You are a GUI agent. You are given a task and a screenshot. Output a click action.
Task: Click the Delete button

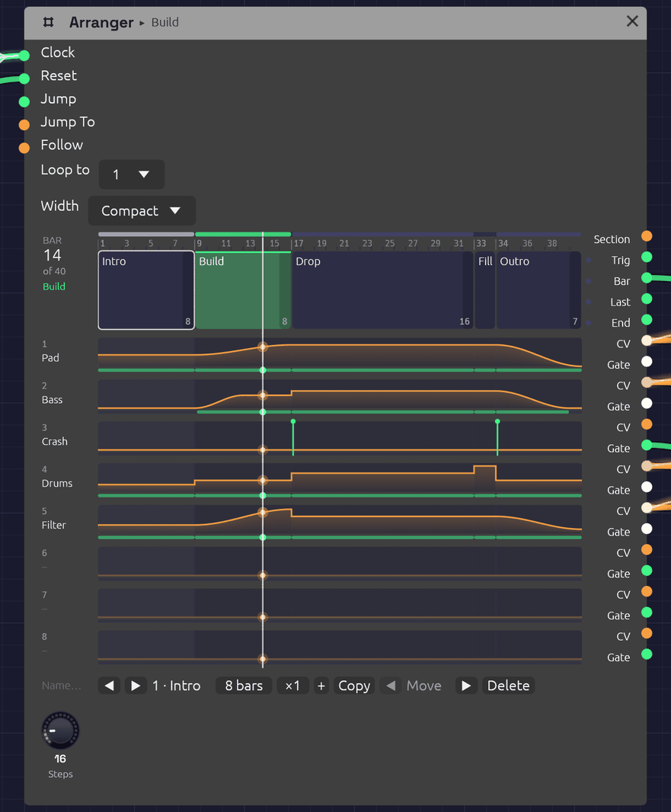coord(509,686)
